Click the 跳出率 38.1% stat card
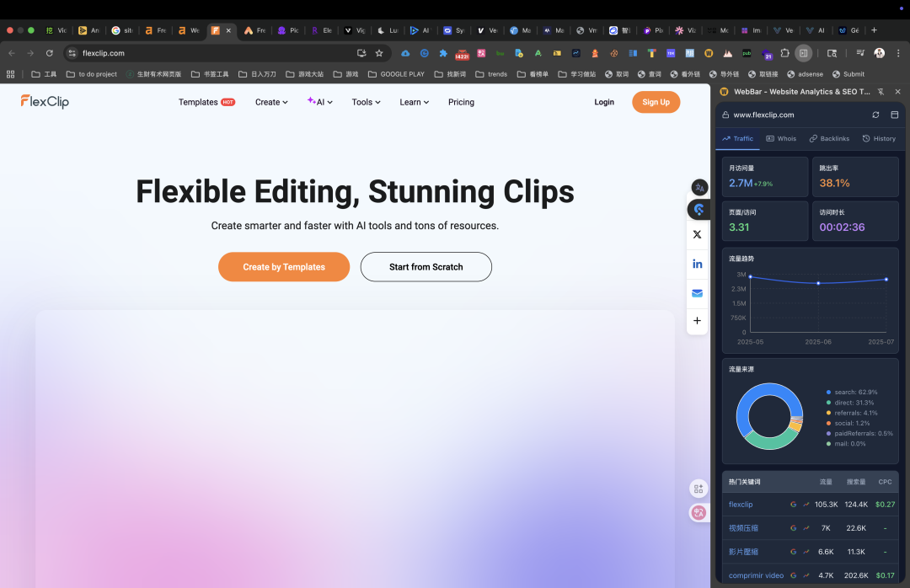 855,177
